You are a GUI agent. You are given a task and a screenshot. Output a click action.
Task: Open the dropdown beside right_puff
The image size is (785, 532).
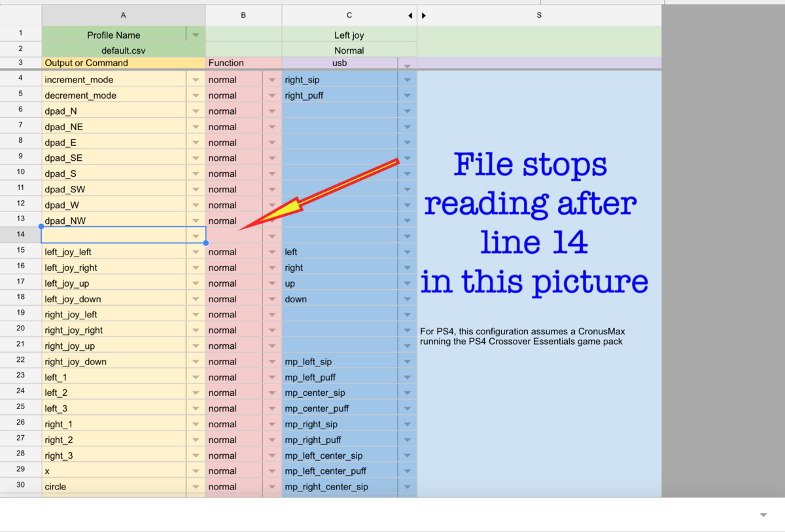(406, 95)
